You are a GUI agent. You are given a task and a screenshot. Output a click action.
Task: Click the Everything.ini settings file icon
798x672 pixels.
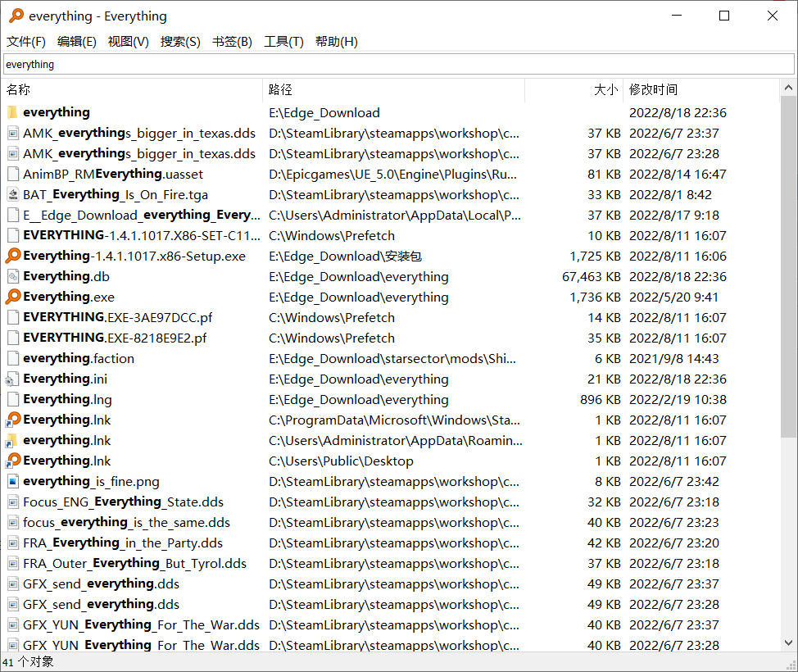tap(11, 379)
